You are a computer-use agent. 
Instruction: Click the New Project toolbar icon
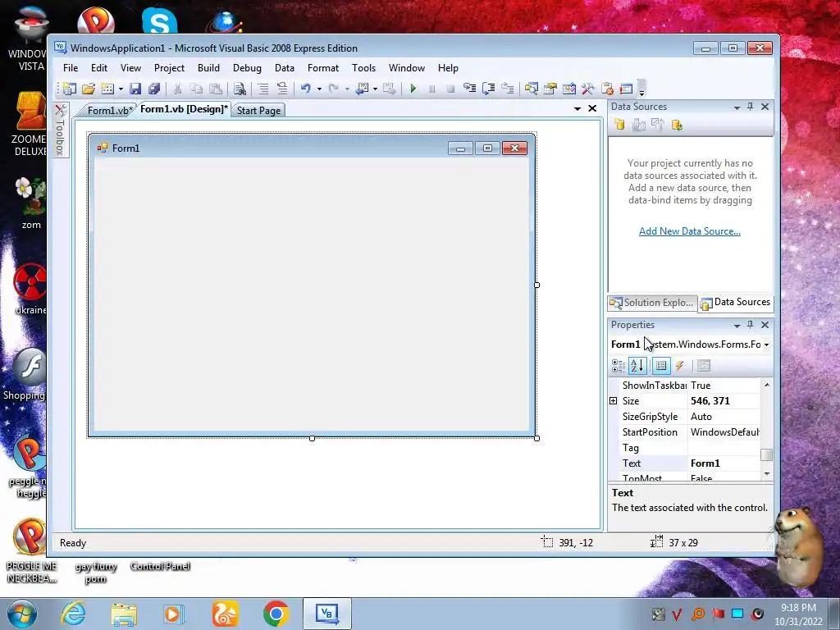coord(70,89)
